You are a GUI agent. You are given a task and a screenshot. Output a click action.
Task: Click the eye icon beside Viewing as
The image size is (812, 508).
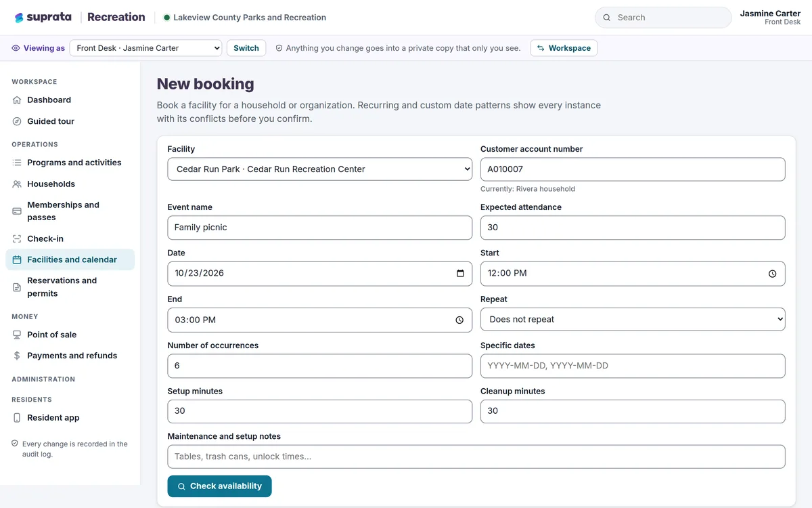[x=16, y=48]
